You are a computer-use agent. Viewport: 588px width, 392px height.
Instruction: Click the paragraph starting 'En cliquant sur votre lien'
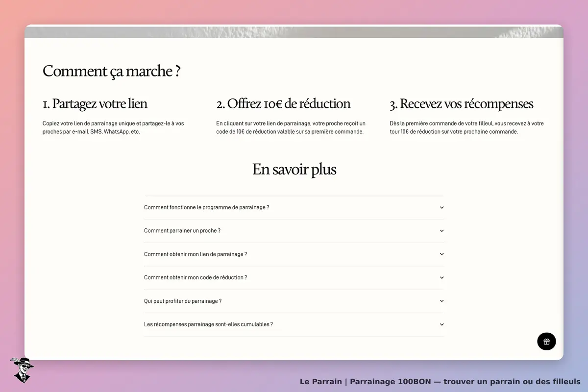pos(291,127)
